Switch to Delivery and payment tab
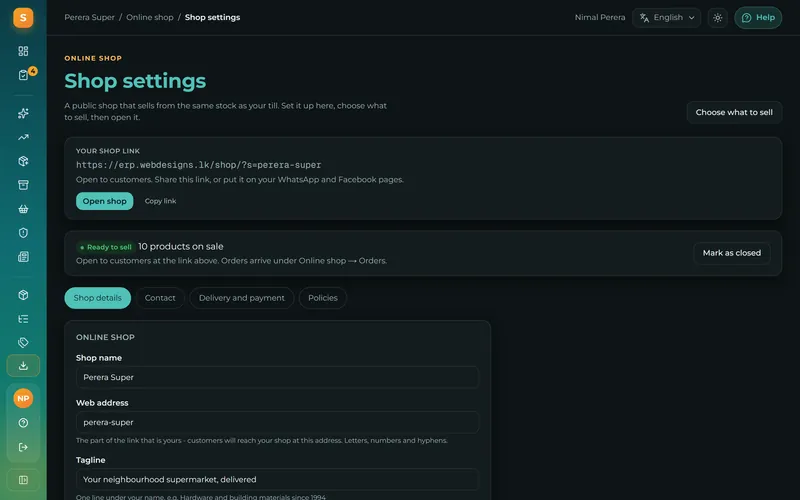This screenshot has width=800, height=500. [x=241, y=298]
